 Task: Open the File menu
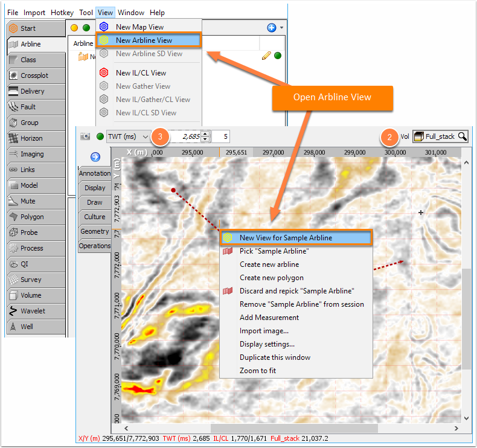pyautogui.click(x=13, y=13)
